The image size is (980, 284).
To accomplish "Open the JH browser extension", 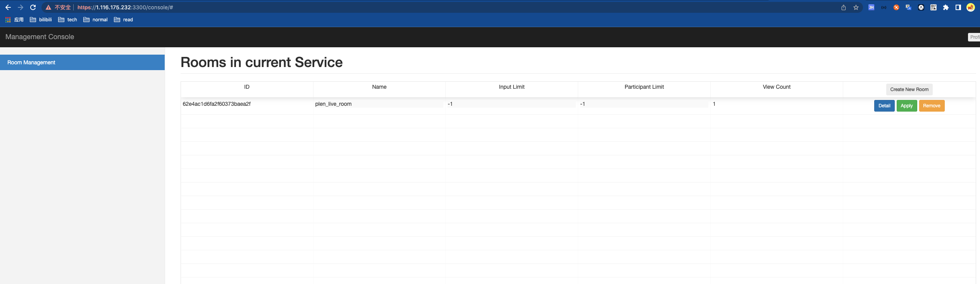I will (871, 7).
